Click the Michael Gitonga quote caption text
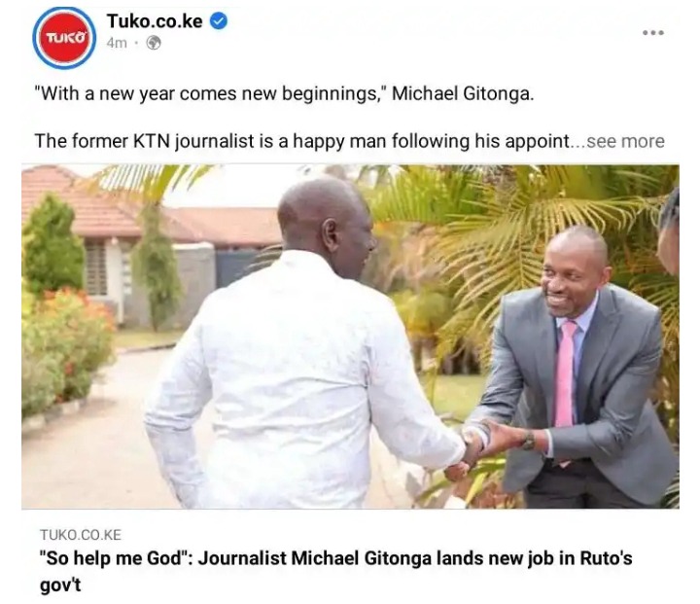700x604 pixels. pos(284,93)
